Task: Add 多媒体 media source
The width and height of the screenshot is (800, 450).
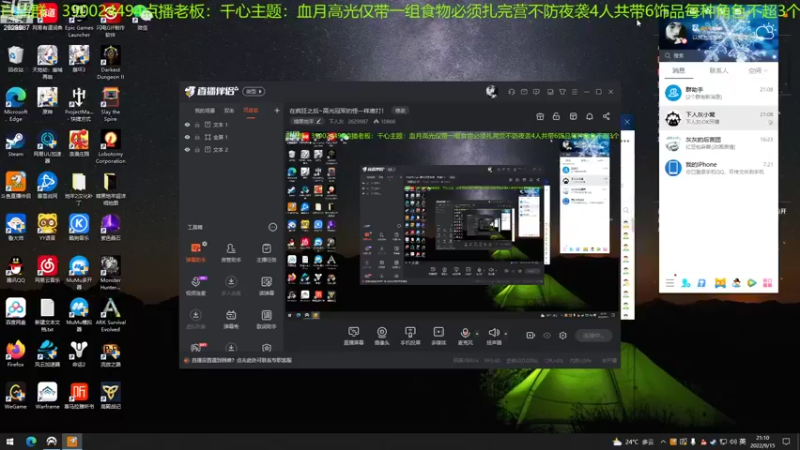Action: [438, 336]
